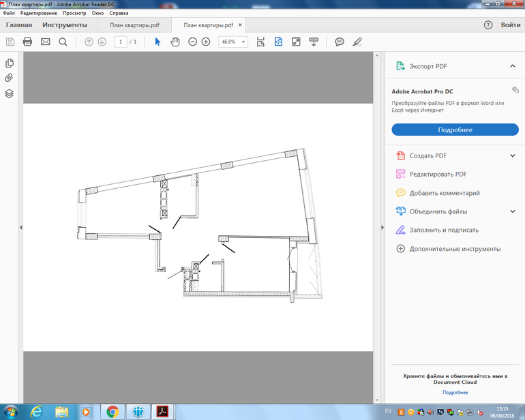
Task: Click the Zoom in plus button
Action: (x=206, y=42)
